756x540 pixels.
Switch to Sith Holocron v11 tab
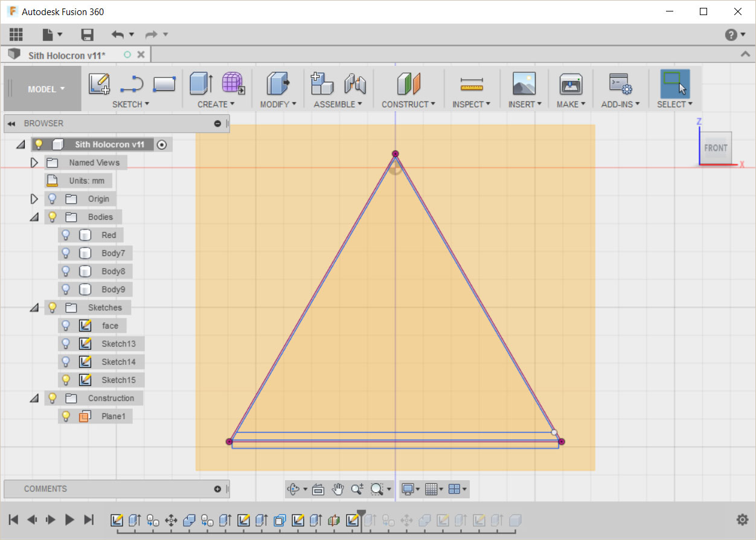tap(66, 55)
